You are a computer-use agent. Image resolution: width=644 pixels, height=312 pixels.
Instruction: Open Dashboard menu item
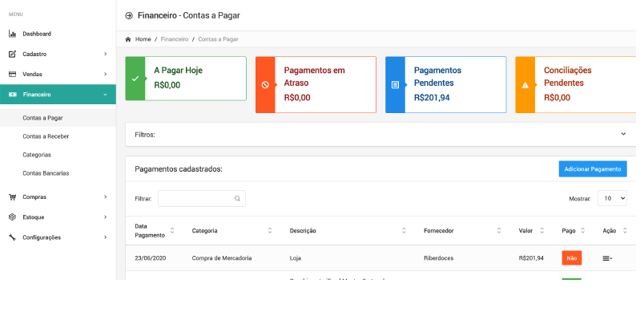click(x=58, y=34)
